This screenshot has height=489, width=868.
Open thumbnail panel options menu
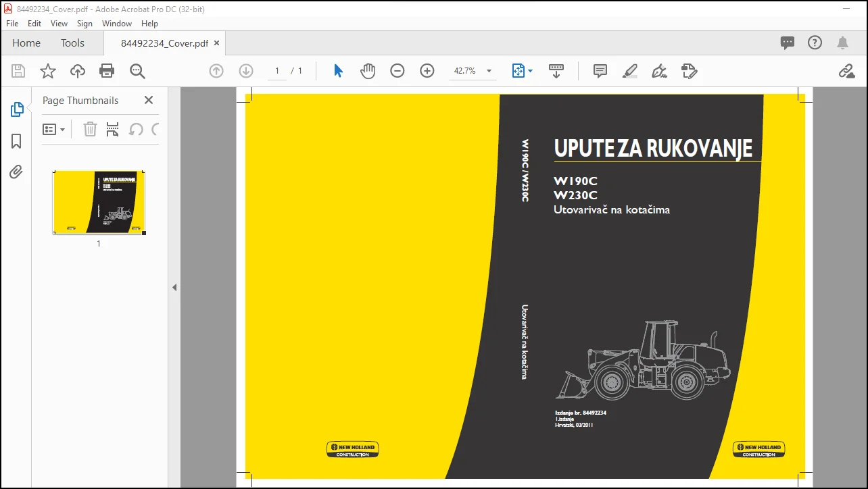(54, 129)
